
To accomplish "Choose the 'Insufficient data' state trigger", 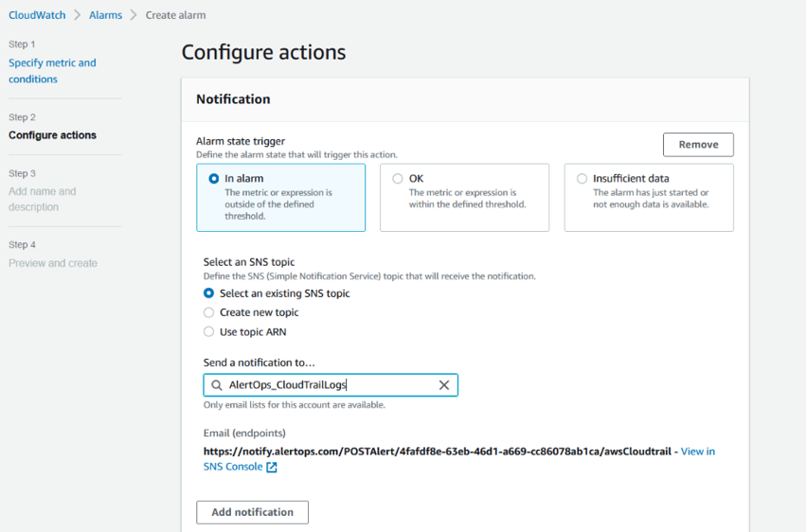I will (x=582, y=179).
